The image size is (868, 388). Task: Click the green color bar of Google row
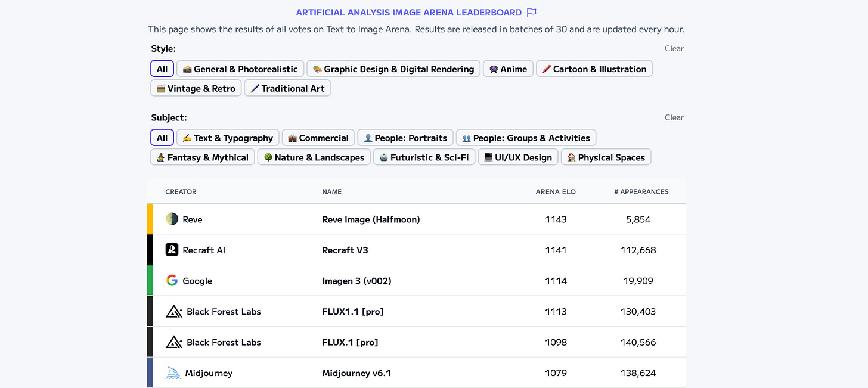pyautogui.click(x=150, y=280)
